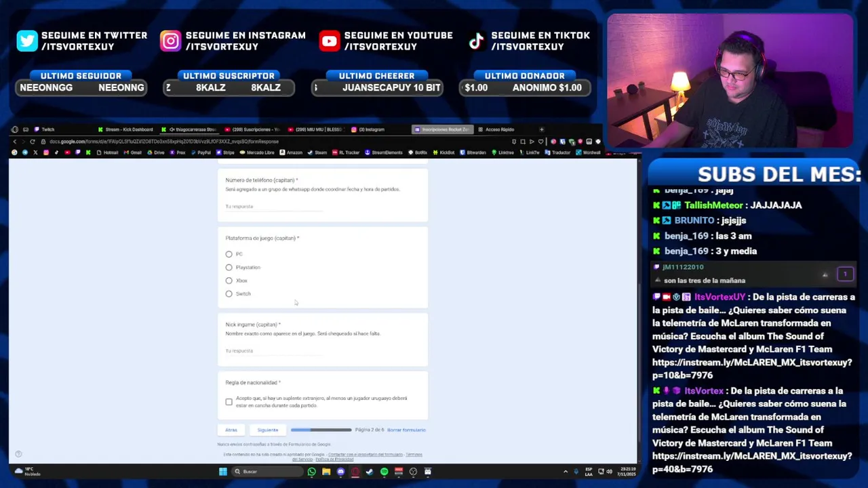Open the StreamElements bookmark
Viewport: 868px width, 488px height.
point(384,152)
